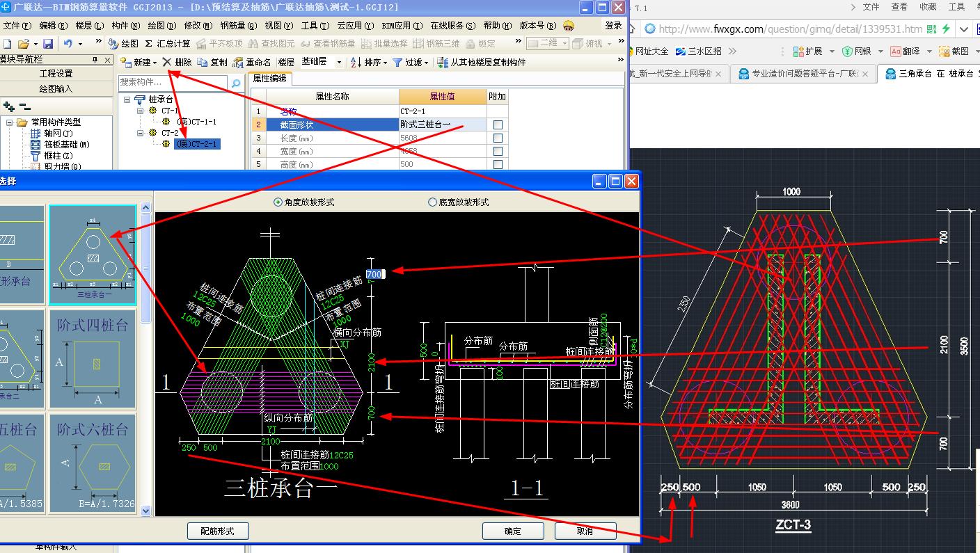Open the 钢筋量(Q) menu
The height and width of the screenshot is (553, 980).
(x=237, y=25)
